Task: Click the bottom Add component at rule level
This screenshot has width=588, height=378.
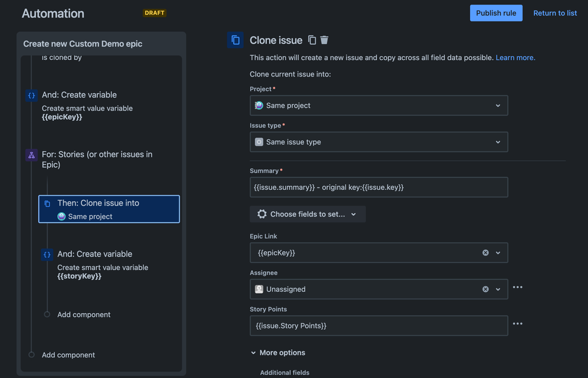Action: tap(68, 355)
